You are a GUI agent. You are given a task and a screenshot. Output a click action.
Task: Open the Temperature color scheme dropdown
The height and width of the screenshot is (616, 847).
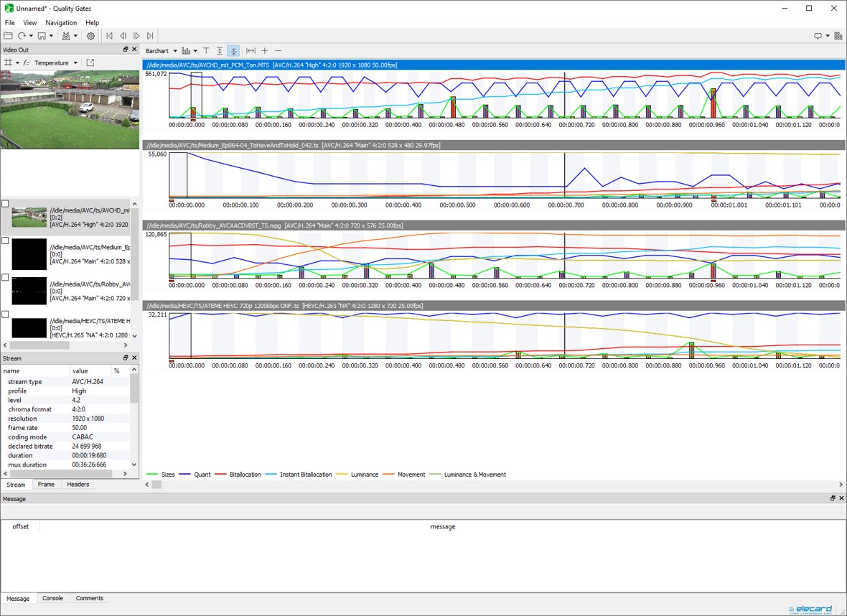tap(56, 62)
